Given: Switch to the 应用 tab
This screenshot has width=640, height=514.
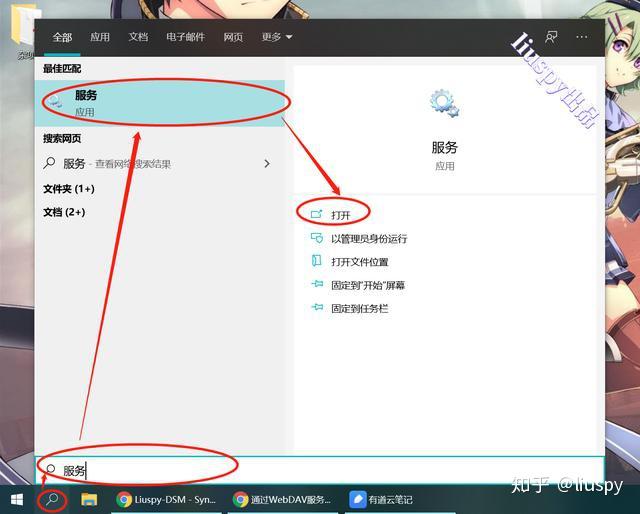Looking at the screenshot, I should (x=100, y=37).
